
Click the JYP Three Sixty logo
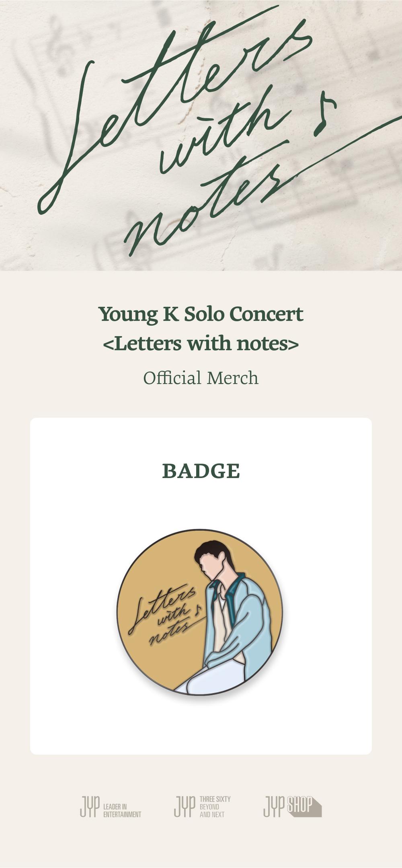click(202, 806)
